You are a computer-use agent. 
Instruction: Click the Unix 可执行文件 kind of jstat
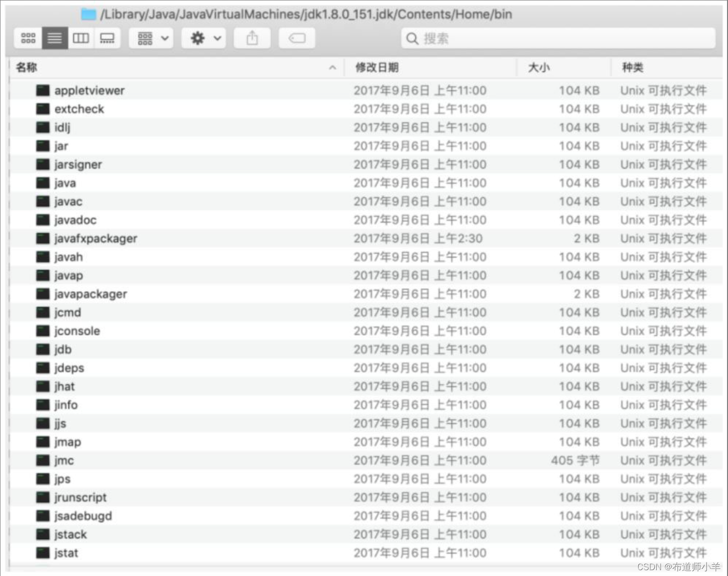[663, 553]
